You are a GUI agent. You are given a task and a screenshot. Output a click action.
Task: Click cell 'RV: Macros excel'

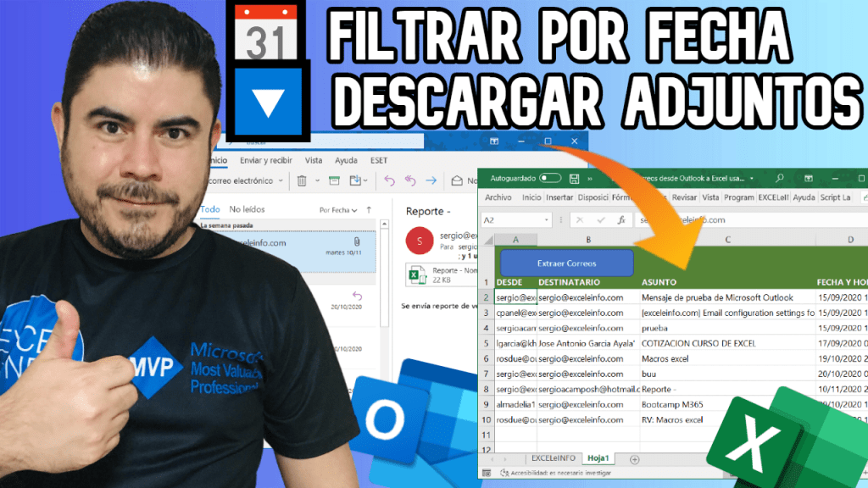727,420
